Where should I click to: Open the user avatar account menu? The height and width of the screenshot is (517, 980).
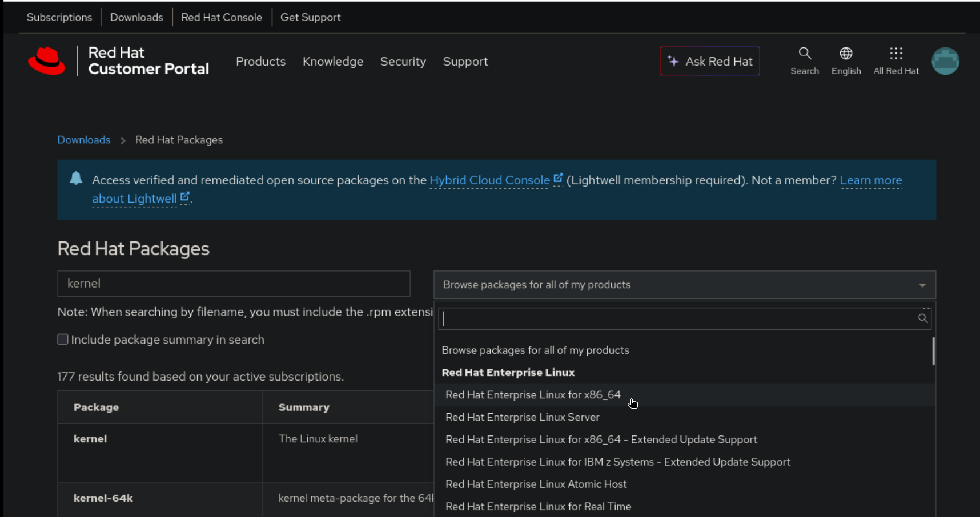point(945,61)
